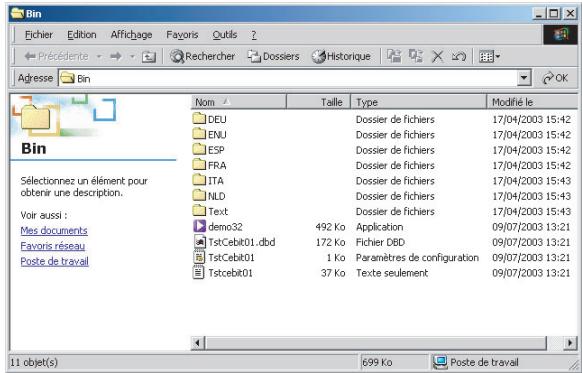Go up one folder level icon
Image resolution: width=582 pixels, height=373 pixels.
coord(148,56)
